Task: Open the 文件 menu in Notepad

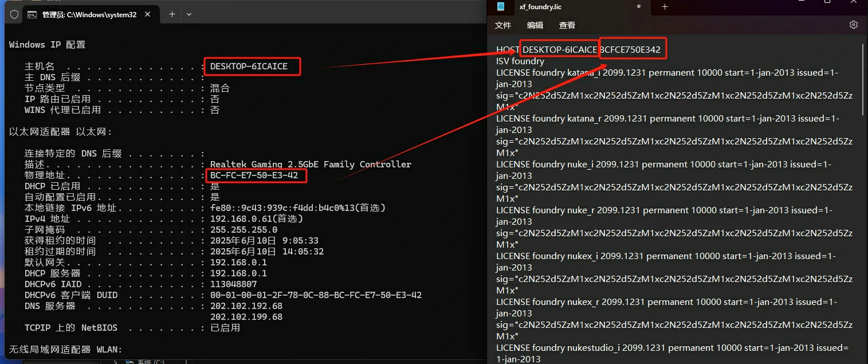Action: (x=503, y=25)
